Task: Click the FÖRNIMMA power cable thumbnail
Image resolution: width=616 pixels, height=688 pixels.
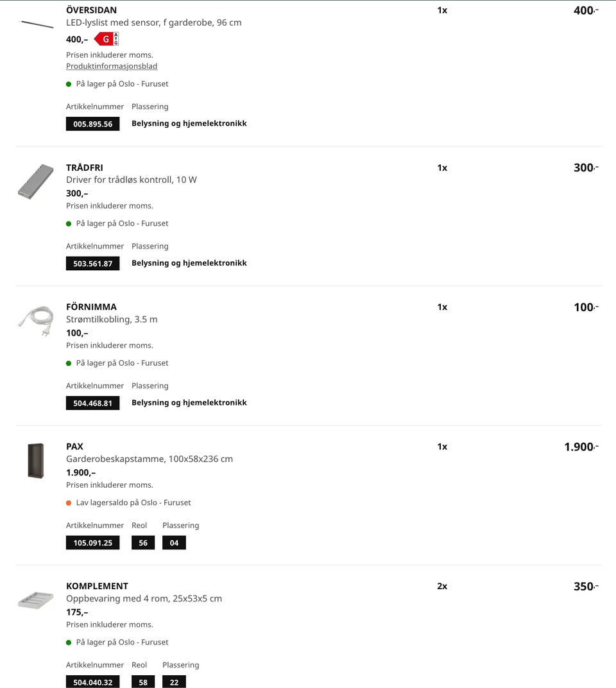Action: 36,320
